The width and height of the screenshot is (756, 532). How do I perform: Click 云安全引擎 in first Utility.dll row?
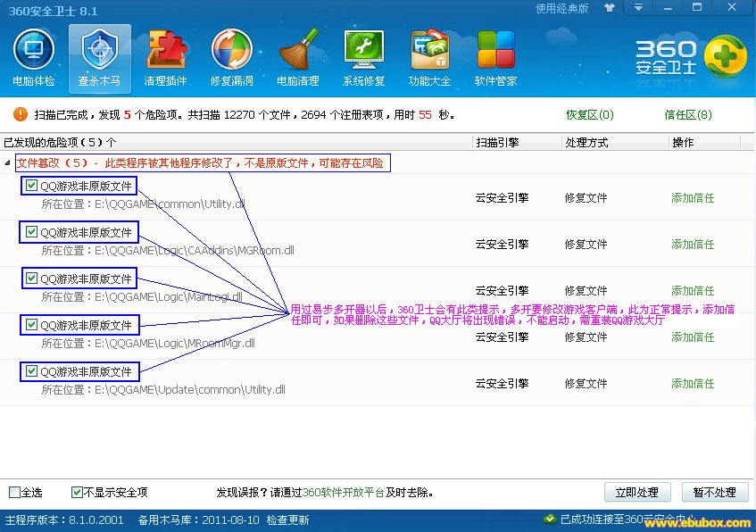502,198
